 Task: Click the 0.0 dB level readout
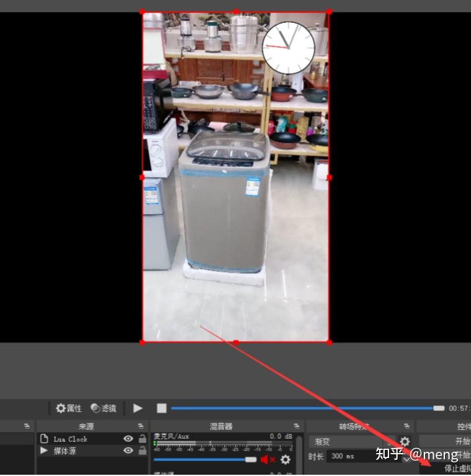(x=281, y=436)
